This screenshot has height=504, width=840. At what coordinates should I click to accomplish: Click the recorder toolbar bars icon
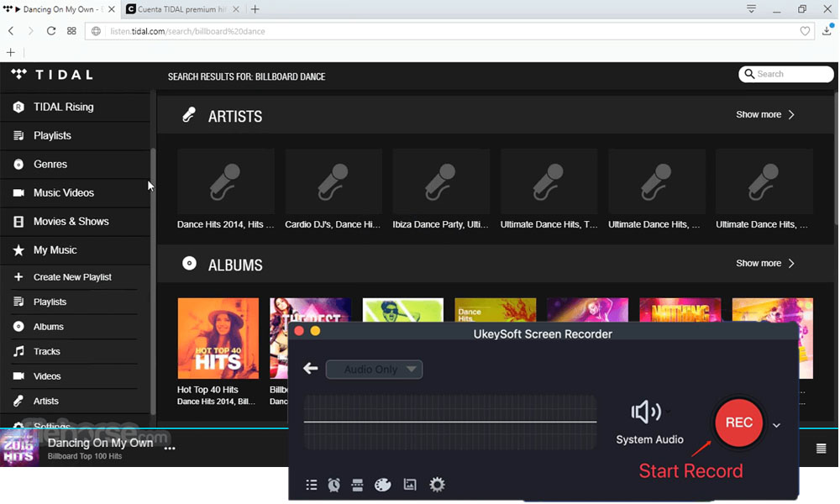coord(357,486)
